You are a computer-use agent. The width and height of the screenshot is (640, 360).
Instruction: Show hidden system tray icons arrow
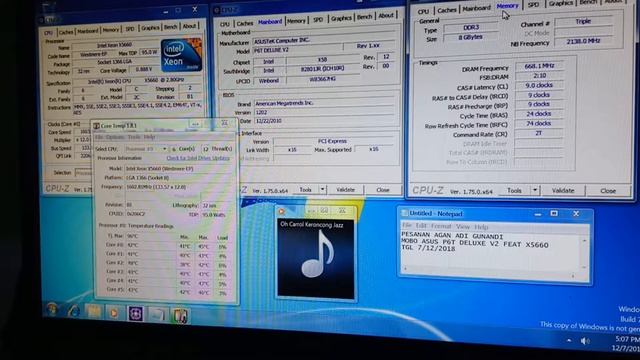coord(569,340)
